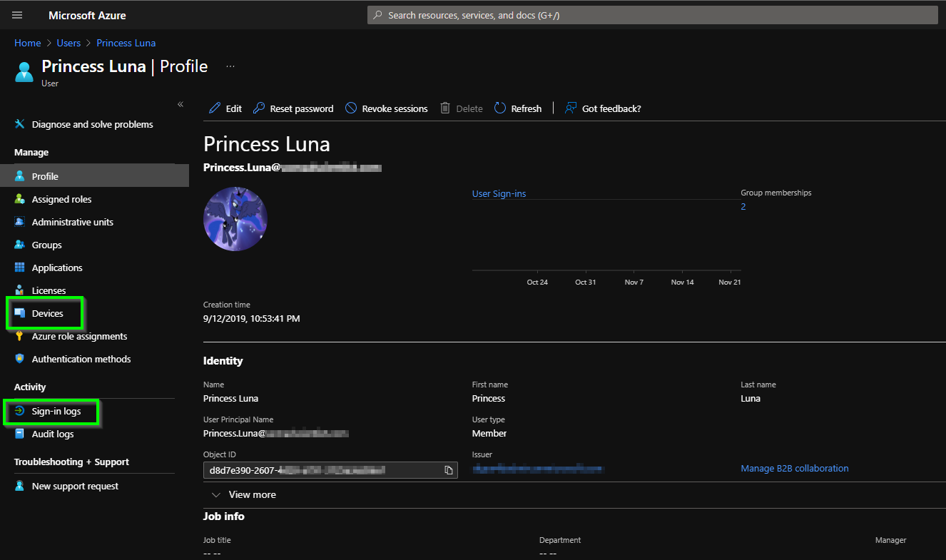The height and width of the screenshot is (560, 946).
Task: Click the Administrative units icon
Action: click(20, 222)
